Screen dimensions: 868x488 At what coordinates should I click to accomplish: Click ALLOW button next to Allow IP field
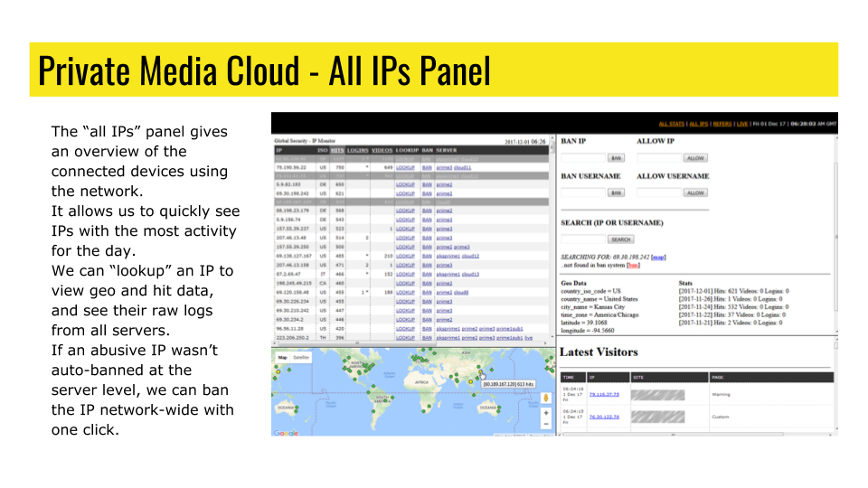pos(694,158)
